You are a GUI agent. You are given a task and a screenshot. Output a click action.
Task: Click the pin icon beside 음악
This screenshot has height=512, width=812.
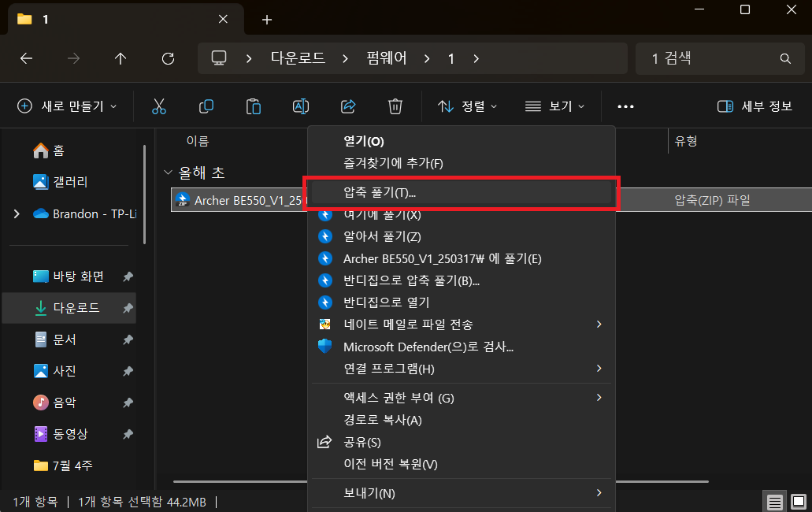pyautogui.click(x=128, y=403)
